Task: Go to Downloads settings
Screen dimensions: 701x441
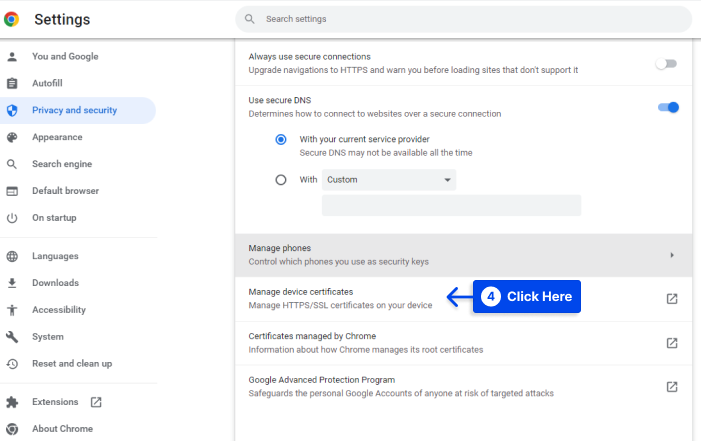Action: point(55,283)
